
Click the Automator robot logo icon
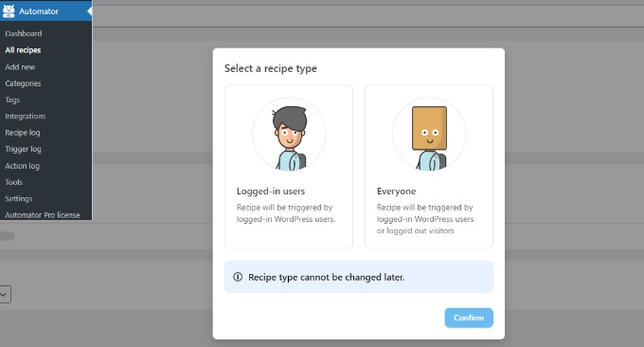9,10
